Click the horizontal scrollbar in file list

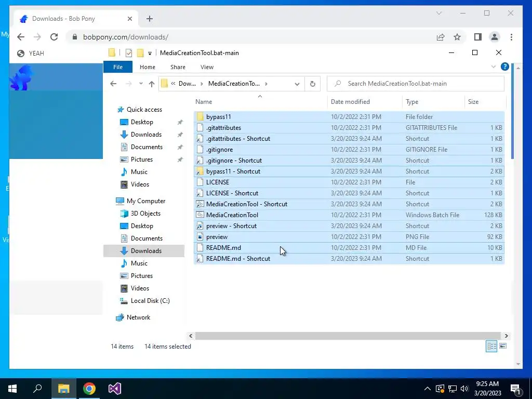click(348, 336)
